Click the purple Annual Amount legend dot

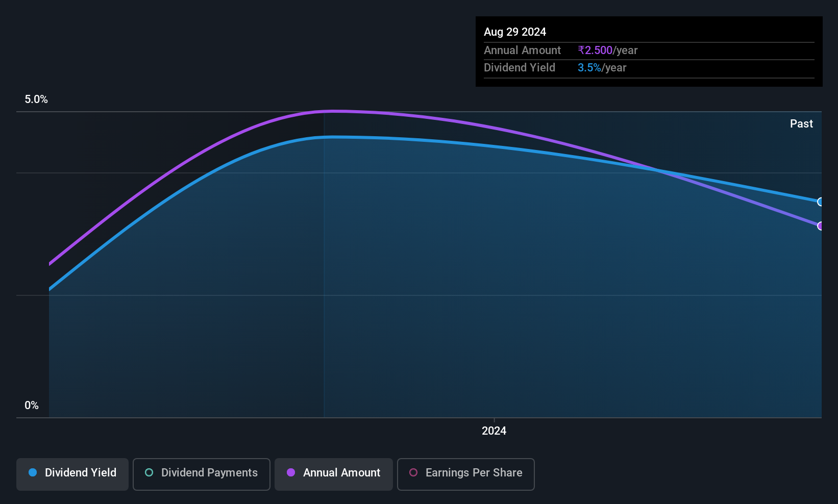291,472
